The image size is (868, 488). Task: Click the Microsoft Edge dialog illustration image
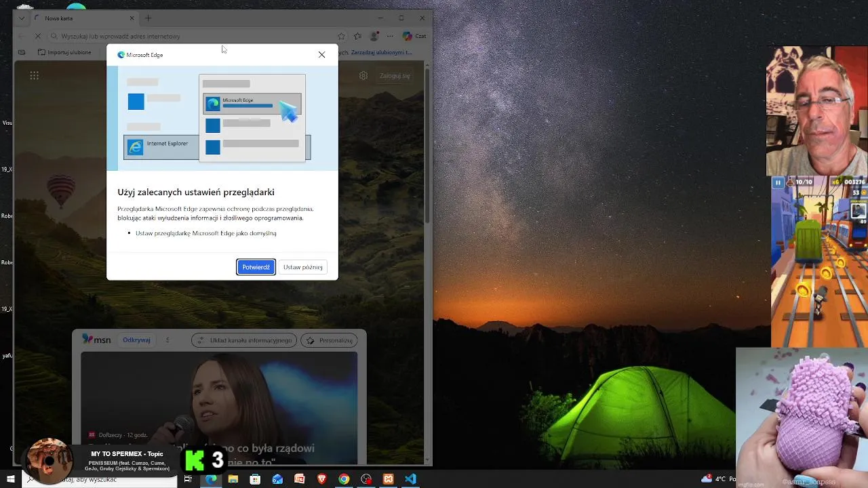coord(222,118)
